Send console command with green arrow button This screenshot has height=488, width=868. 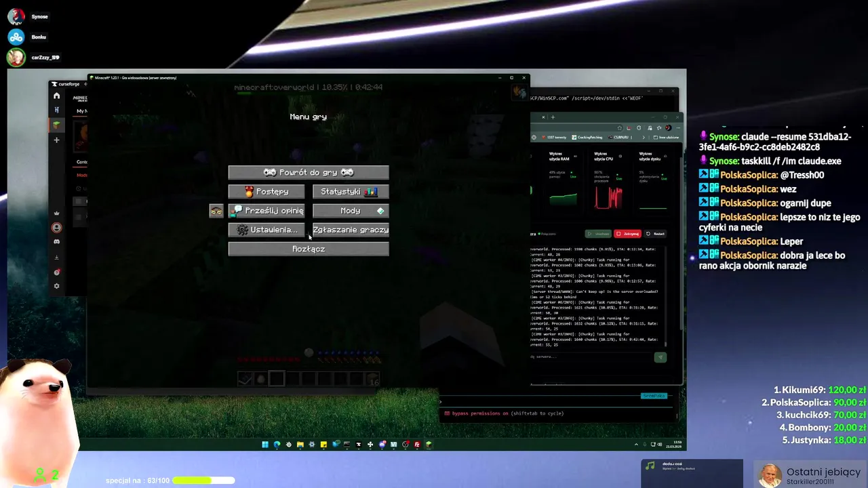[x=660, y=357]
